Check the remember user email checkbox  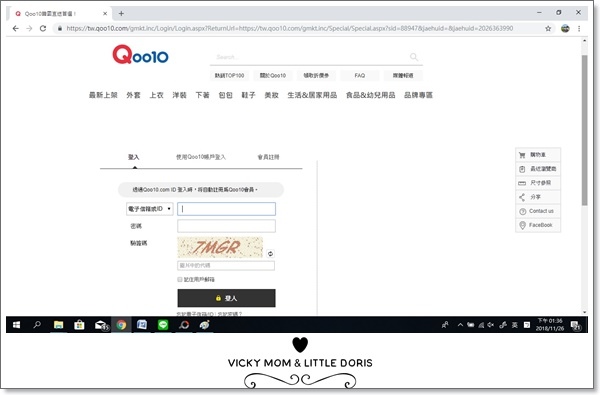[x=179, y=279]
